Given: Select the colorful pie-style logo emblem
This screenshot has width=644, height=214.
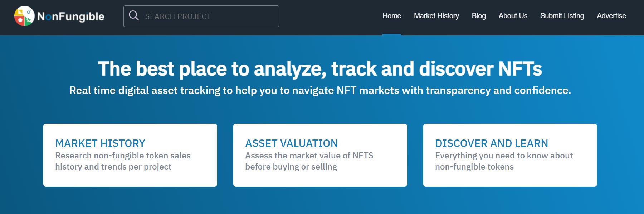Looking at the screenshot, I should pos(24,16).
